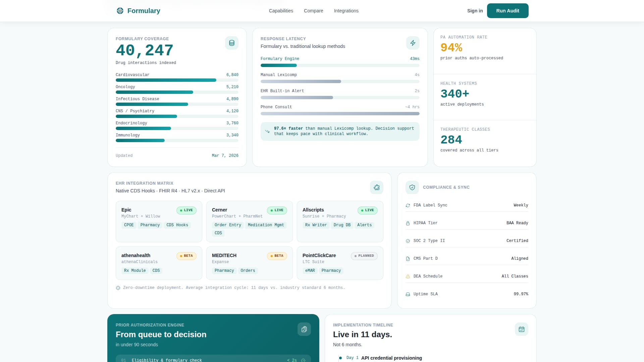Click the CDS Hooks tag on Epic

click(177, 225)
